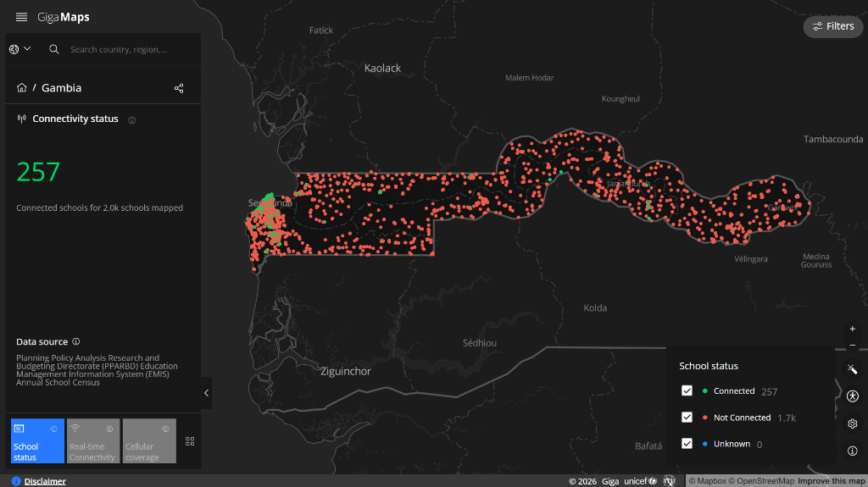Show info for Connectivity status

click(131, 119)
